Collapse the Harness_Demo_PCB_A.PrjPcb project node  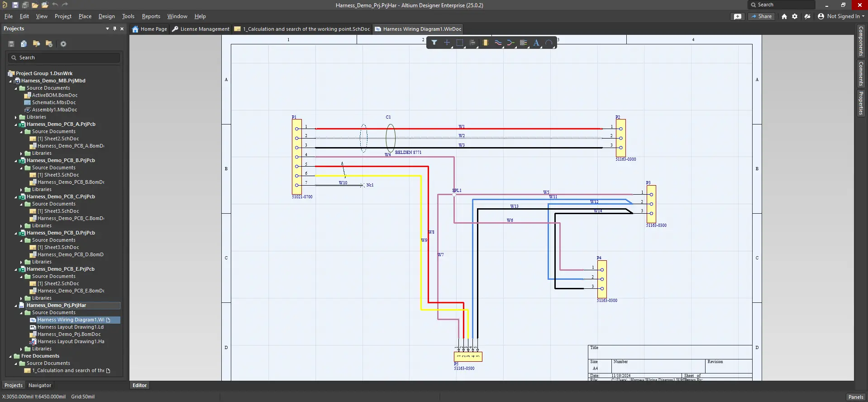(x=16, y=124)
